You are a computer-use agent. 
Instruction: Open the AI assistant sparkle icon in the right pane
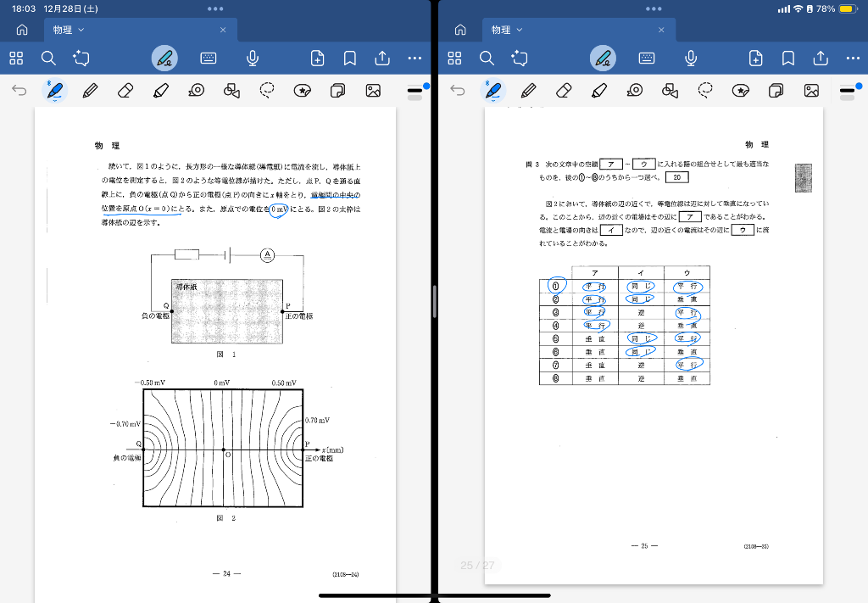(x=520, y=58)
